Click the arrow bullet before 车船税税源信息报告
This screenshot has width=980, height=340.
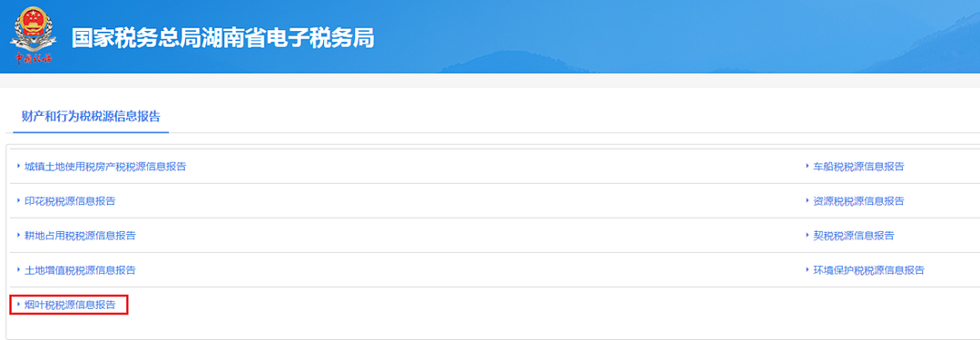pyautogui.click(x=807, y=166)
